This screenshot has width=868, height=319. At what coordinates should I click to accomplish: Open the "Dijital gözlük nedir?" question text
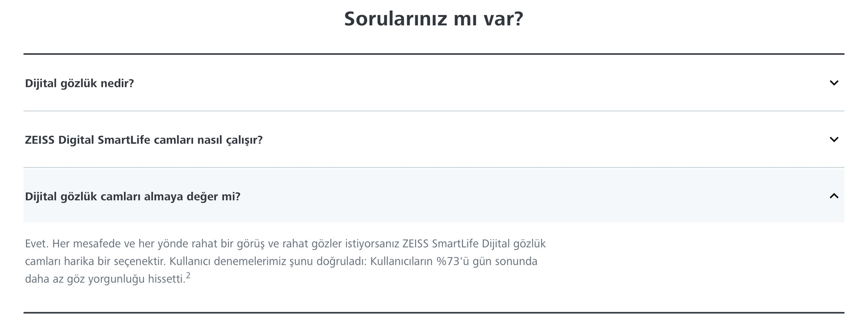click(79, 83)
